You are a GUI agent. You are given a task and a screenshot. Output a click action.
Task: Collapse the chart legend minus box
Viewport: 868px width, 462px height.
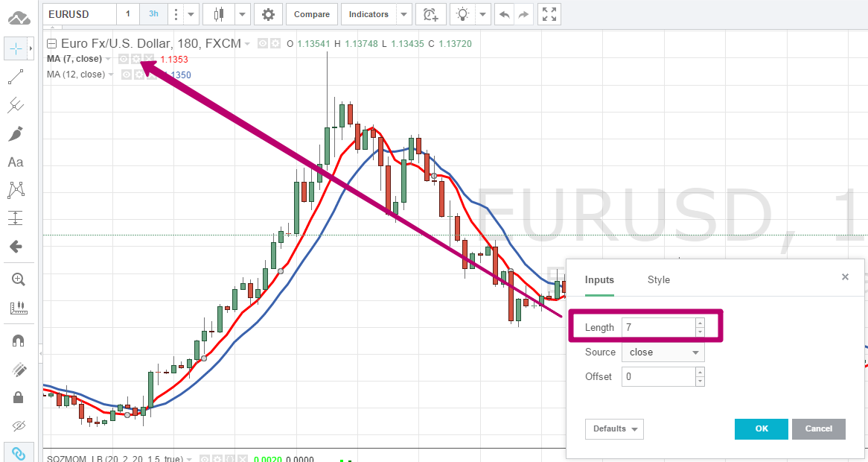(x=52, y=44)
